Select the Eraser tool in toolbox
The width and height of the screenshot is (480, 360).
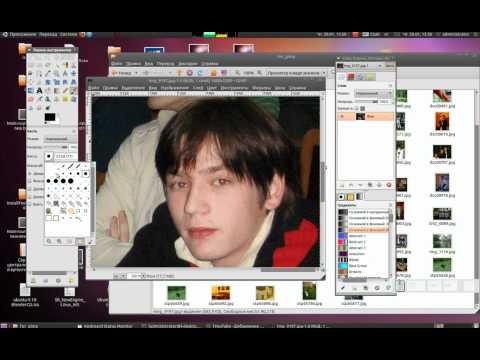(x=31, y=99)
